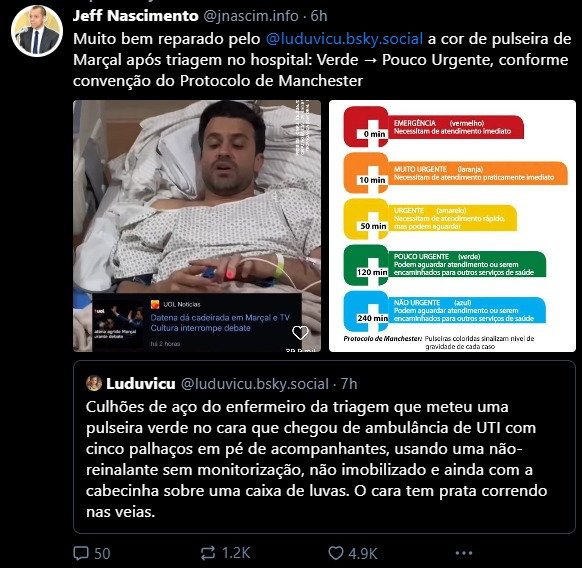Click the UOL Notícias Datena headline card
Screen dimensions: 582x568
click(197, 322)
